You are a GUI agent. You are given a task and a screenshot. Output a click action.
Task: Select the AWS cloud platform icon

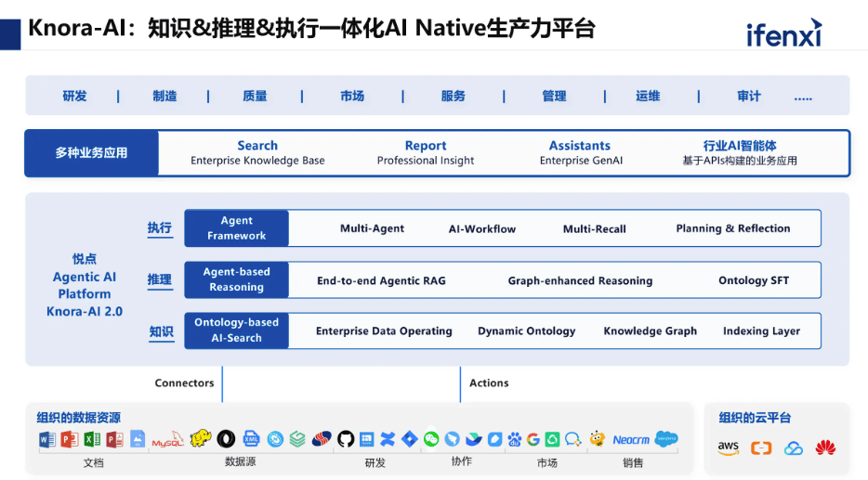coord(728,448)
